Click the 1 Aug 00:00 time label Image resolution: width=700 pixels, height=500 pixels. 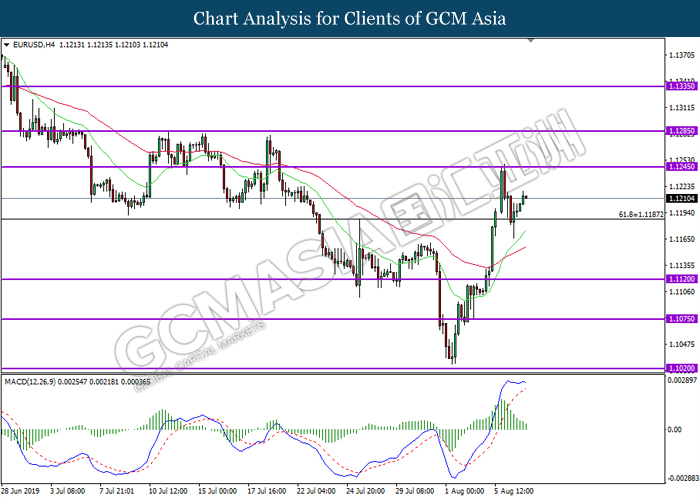point(464,491)
